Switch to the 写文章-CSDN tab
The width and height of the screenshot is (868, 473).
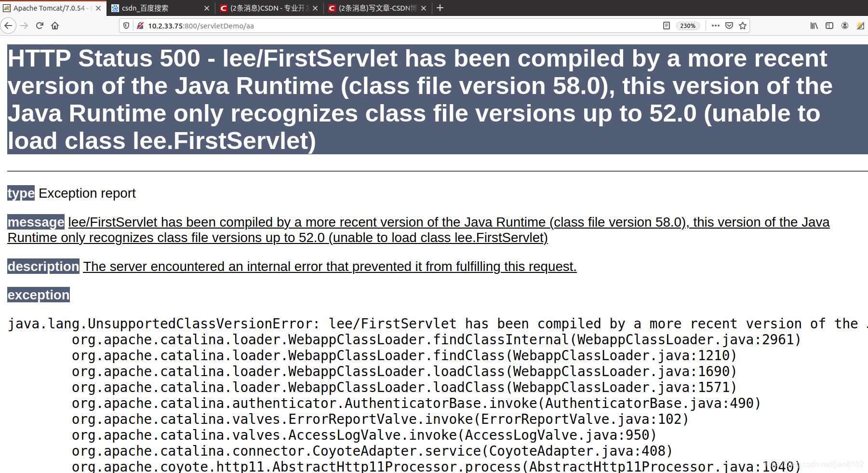[x=376, y=8]
